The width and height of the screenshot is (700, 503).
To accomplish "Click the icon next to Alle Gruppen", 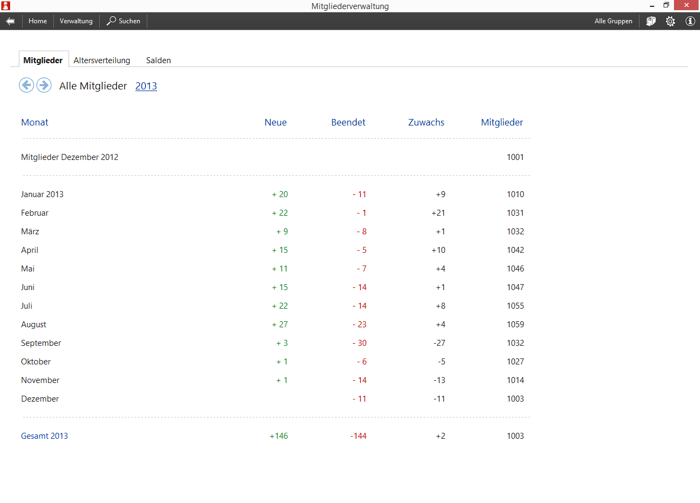I will pos(651,21).
